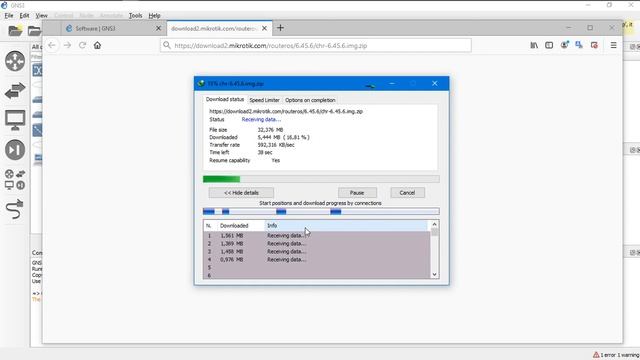The height and width of the screenshot is (360, 640).
Task: Toggle browser sidebar icon
Action: (x=549, y=45)
